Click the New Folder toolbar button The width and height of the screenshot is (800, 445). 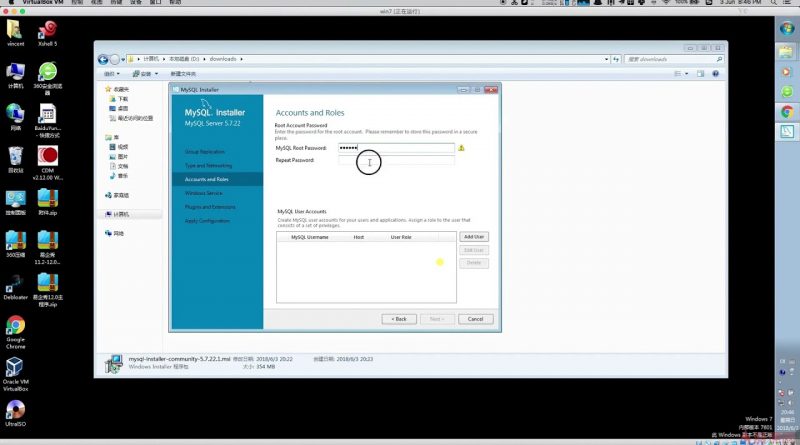point(183,74)
